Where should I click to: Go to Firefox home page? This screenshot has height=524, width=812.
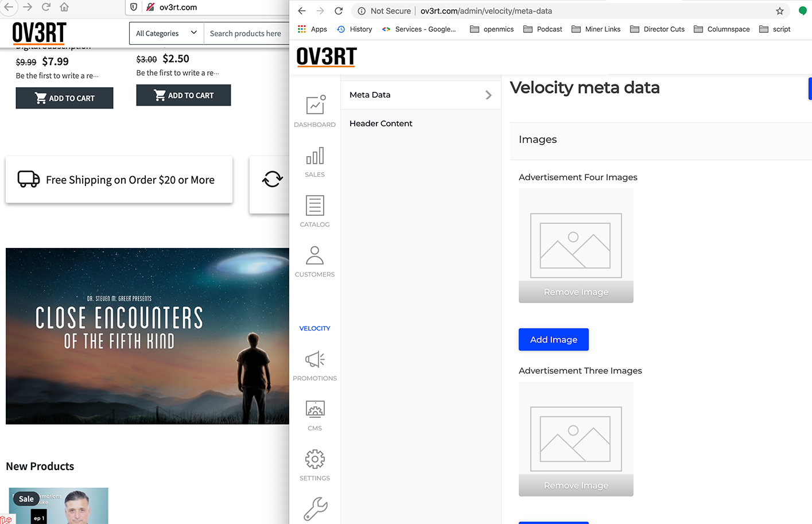(64, 7)
